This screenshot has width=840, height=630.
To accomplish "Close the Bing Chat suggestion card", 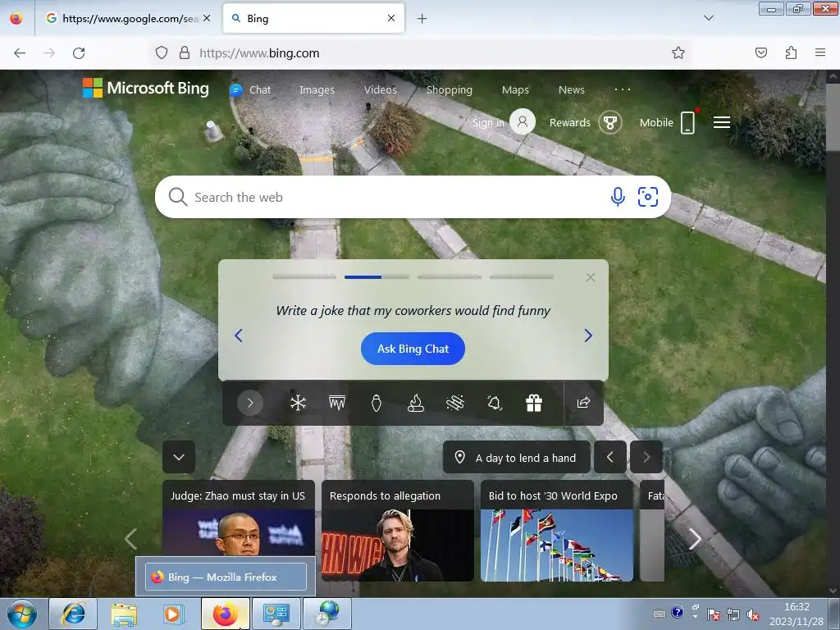I will pyautogui.click(x=591, y=277).
